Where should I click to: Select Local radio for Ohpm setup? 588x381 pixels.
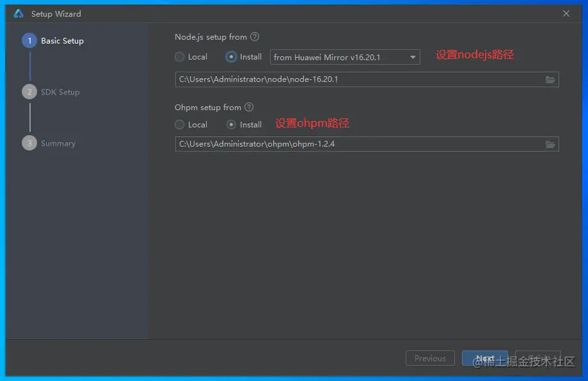point(180,125)
